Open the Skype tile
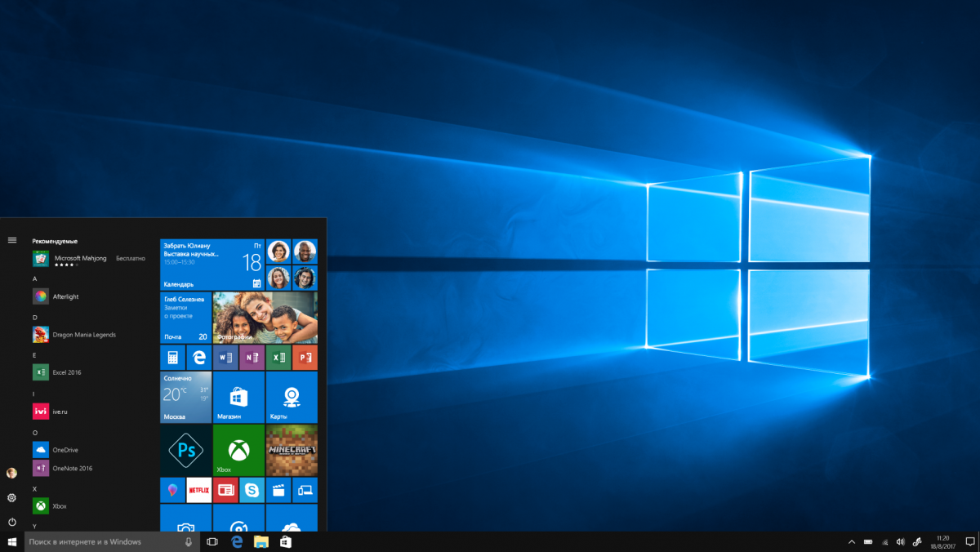This screenshot has width=980, height=552. pos(252,490)
